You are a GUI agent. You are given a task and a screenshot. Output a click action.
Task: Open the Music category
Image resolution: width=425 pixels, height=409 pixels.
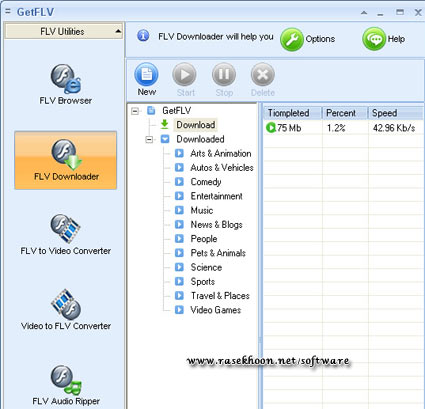(202, 210)
